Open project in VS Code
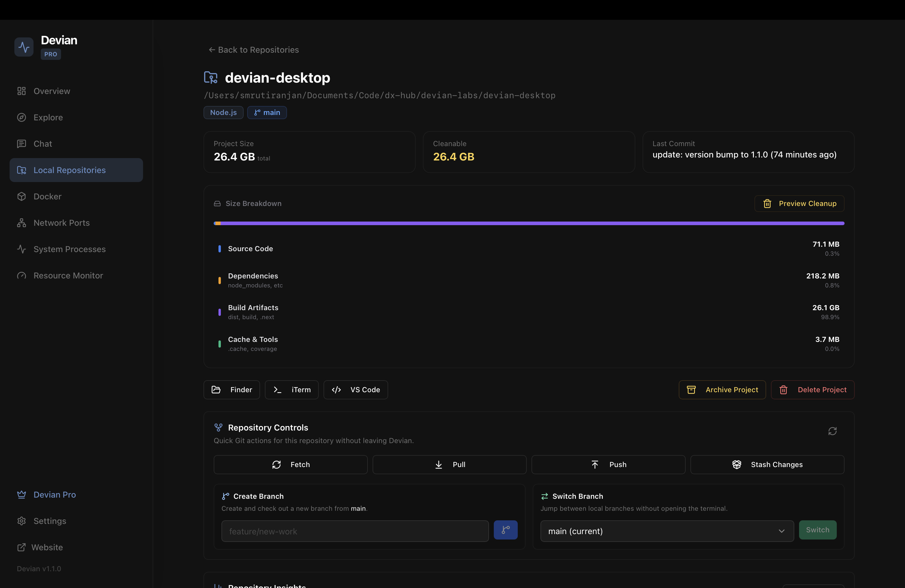This screenshot has width=905, height=588. [356, 390]
